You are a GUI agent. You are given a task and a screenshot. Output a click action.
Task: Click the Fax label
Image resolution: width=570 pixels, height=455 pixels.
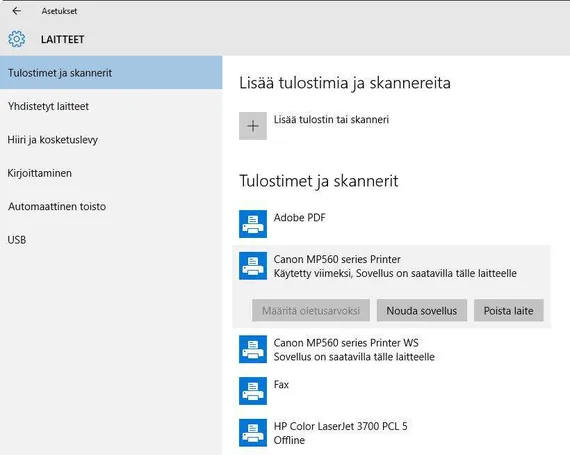coord(281,384)
